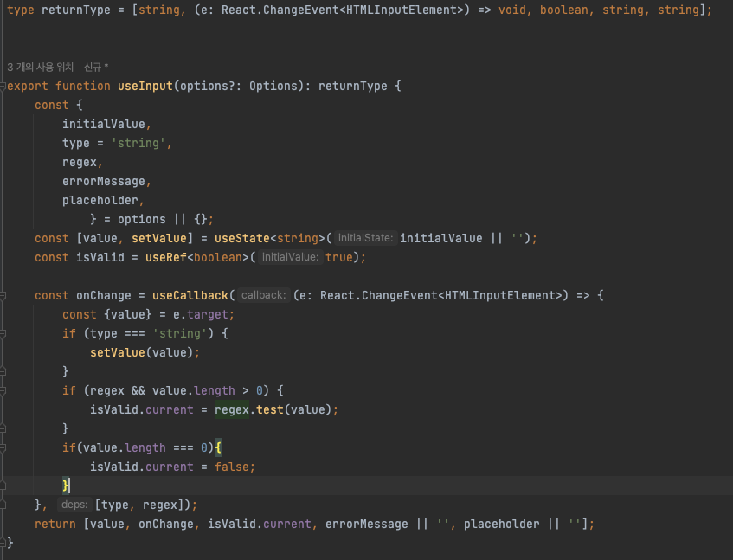Click the useInput function name
Viewport: 733px width, 560px height.
coord(145,86)
